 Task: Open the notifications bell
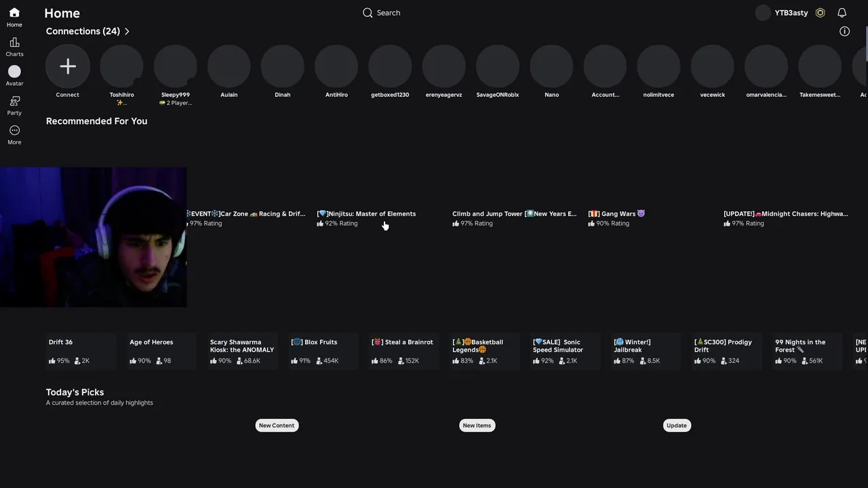click(x=842, y=13)
